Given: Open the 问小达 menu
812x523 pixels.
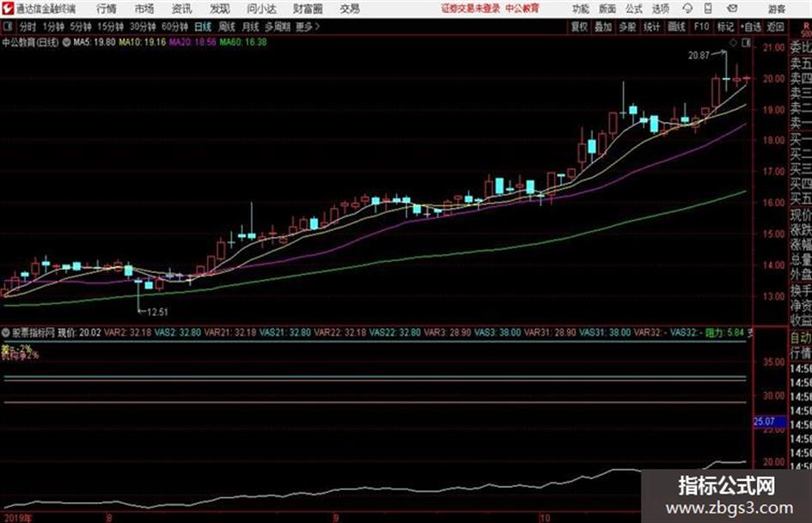Looking at the screenshot, I should point(261,9).
